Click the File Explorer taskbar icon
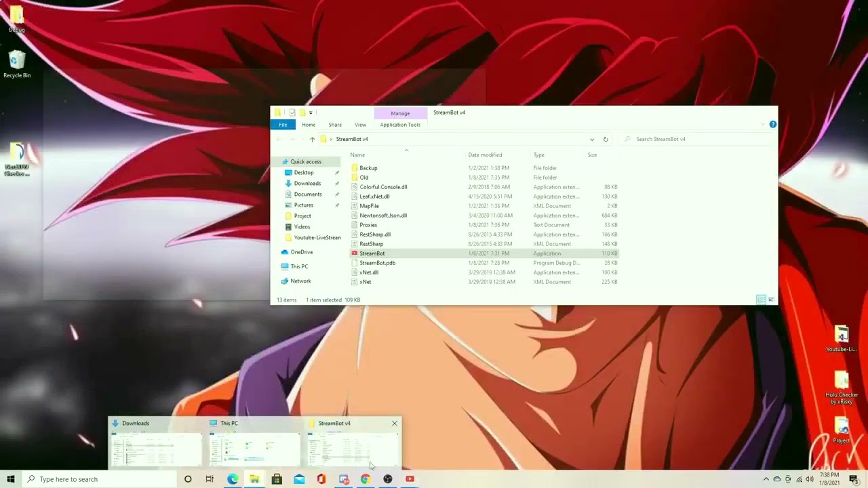Viewport: 868px width, 488px height. pyautogui.click(x=254, y=479)
